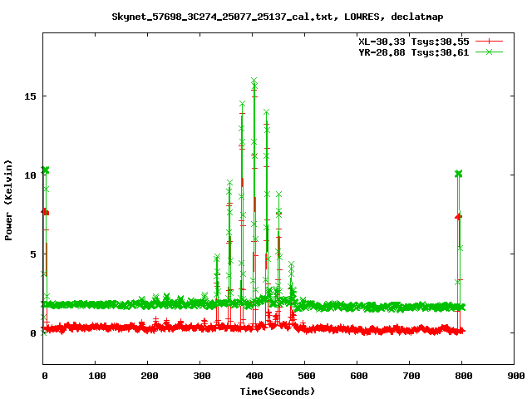This screenshot has height=399, width=532.
Task: Click the x-axis tick label 700
Action: click(x=411, y=376)
